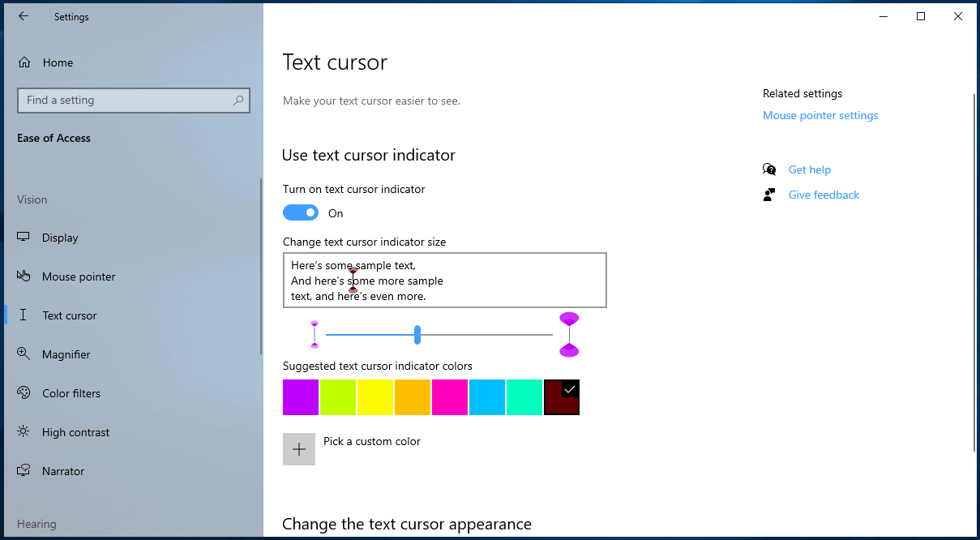Viewport: 980px width, 540px height.
Task: Click the Give feedback icon
Action: tap(768, 194)
